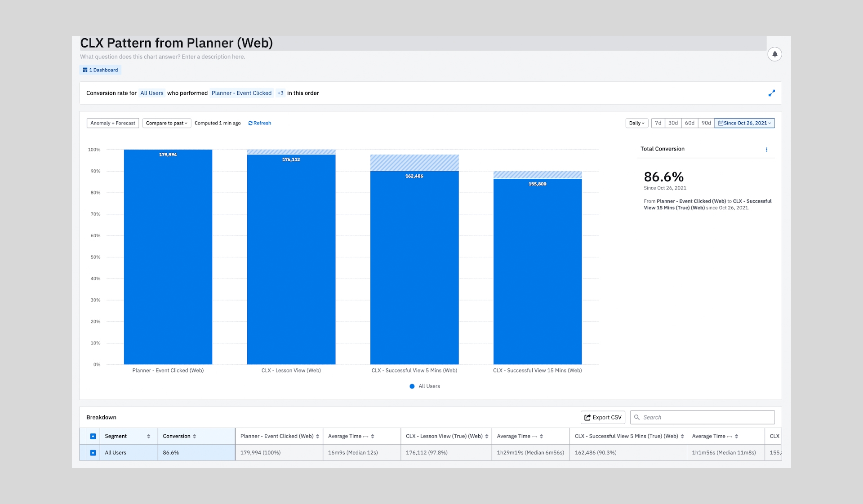Toggle the All Users row checkbox
The height and width of the screenshot is (504, 863).
point(93,453)
